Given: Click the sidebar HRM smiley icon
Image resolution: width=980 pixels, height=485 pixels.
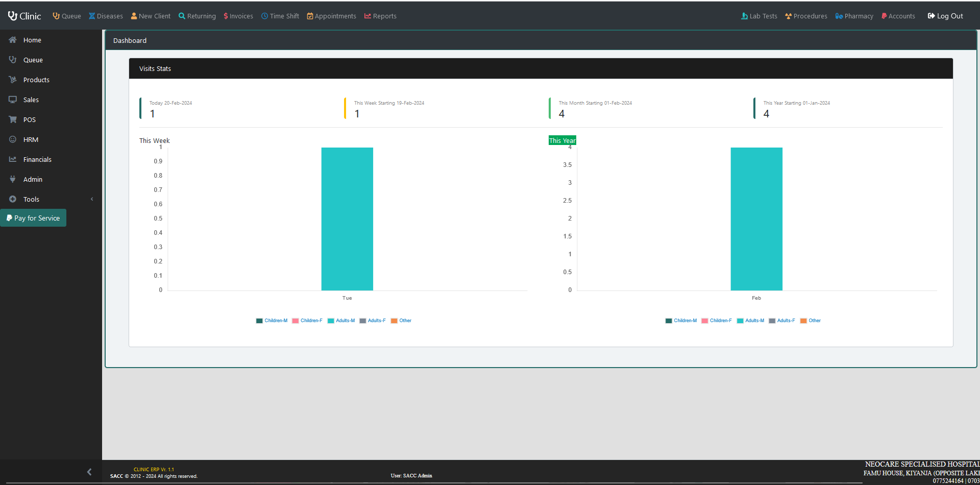Looking at the screenshot, I should coord(13,139).
